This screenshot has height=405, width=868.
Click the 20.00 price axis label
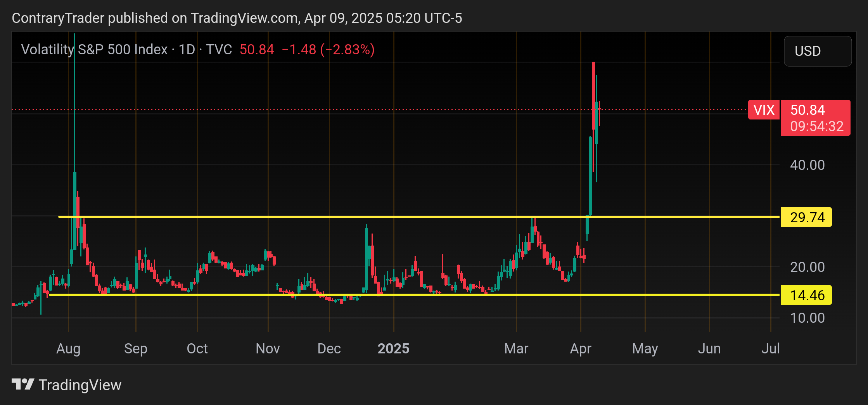807,267
